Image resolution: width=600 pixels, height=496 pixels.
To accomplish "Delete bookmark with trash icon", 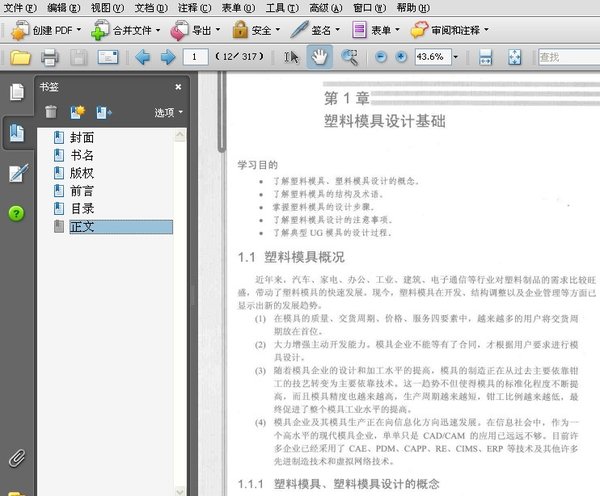I will click(x=51, y=112).
